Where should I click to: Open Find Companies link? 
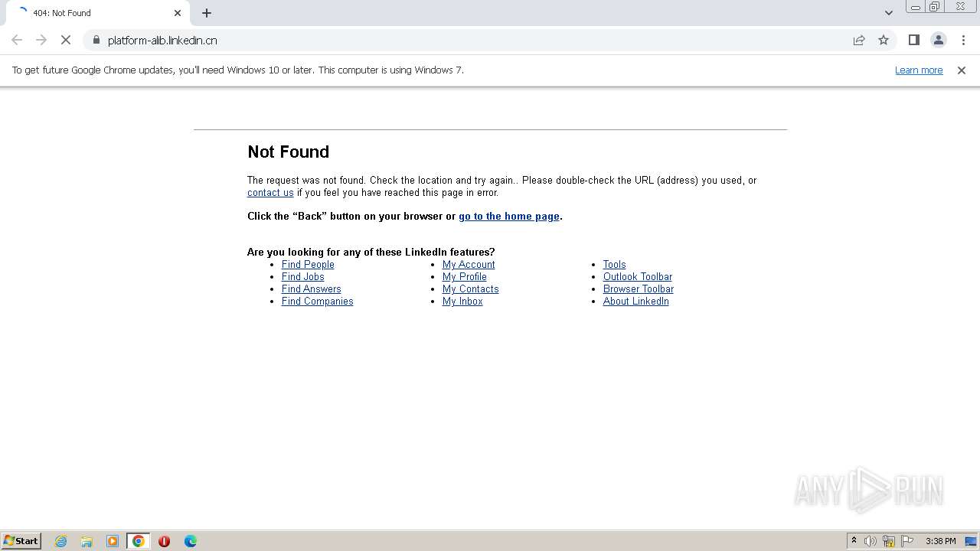317,302
